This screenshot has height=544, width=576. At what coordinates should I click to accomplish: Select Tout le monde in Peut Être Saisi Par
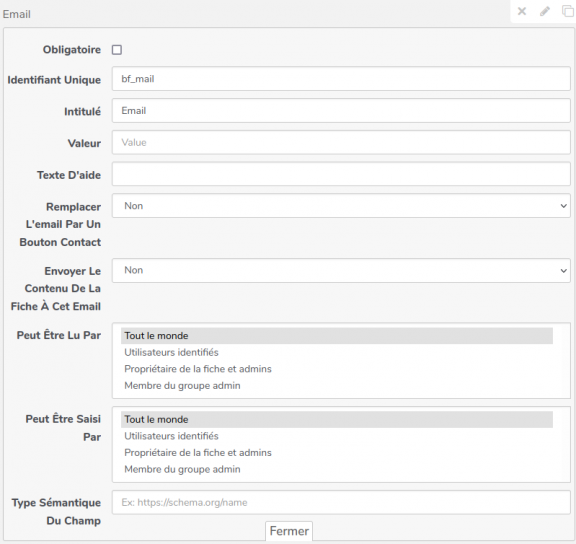336,419
